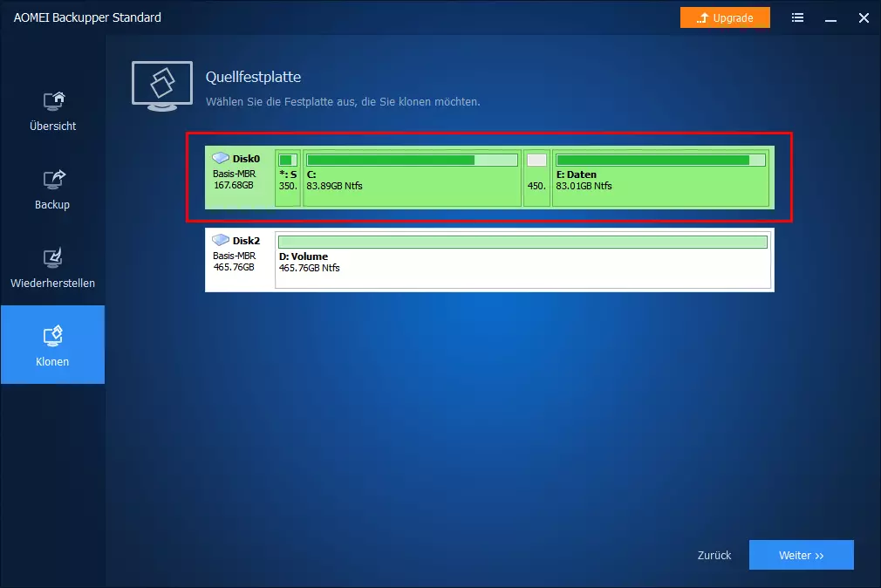
Task: Click the system reserved 350 partition
Action: point(288,178)
